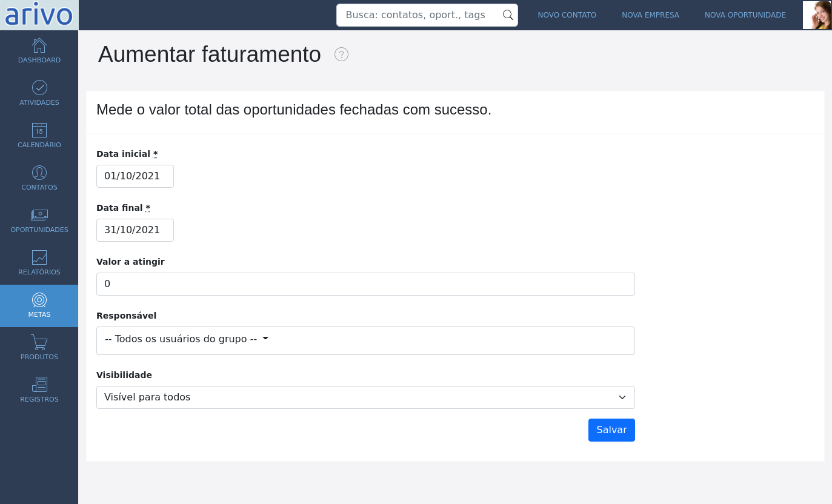
Task: Click Novo Contato in top bar
Action: (567, 15)
